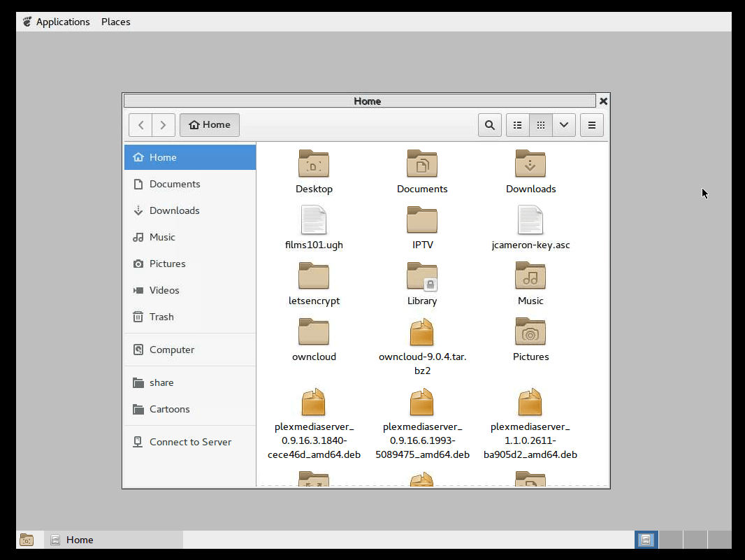The image size is (745, 560).
Task: Open the Applications menu
Action: (x=63, y=22)
